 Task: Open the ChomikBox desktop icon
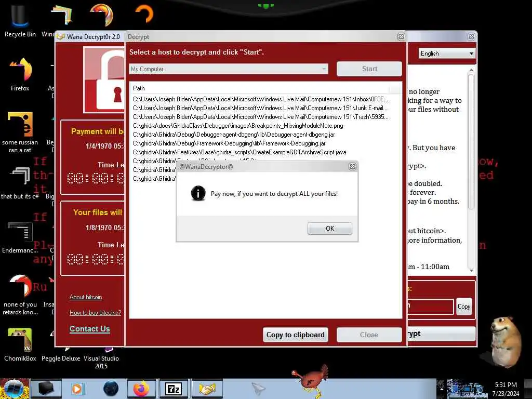click(x=20, y=344)
